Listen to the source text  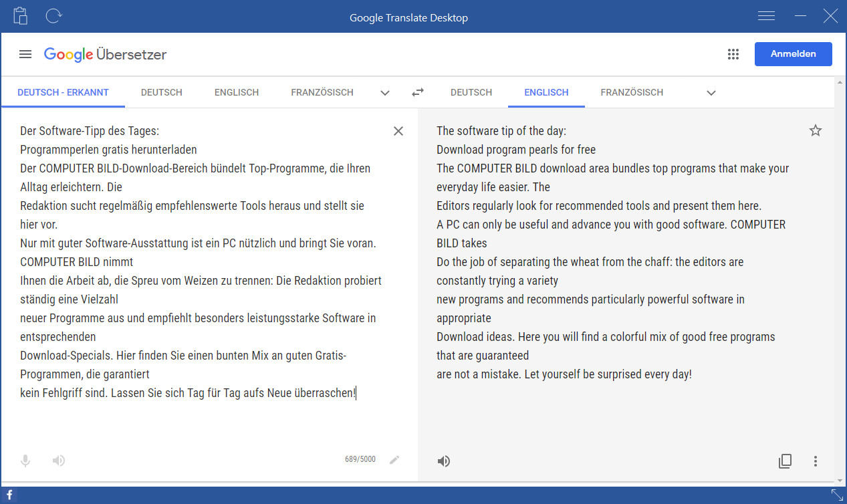59,461
